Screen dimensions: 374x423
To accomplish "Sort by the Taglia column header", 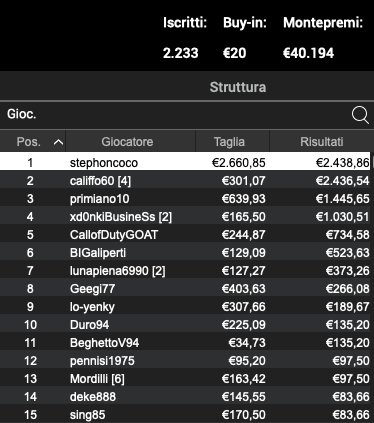I will (x=229, y=142).
